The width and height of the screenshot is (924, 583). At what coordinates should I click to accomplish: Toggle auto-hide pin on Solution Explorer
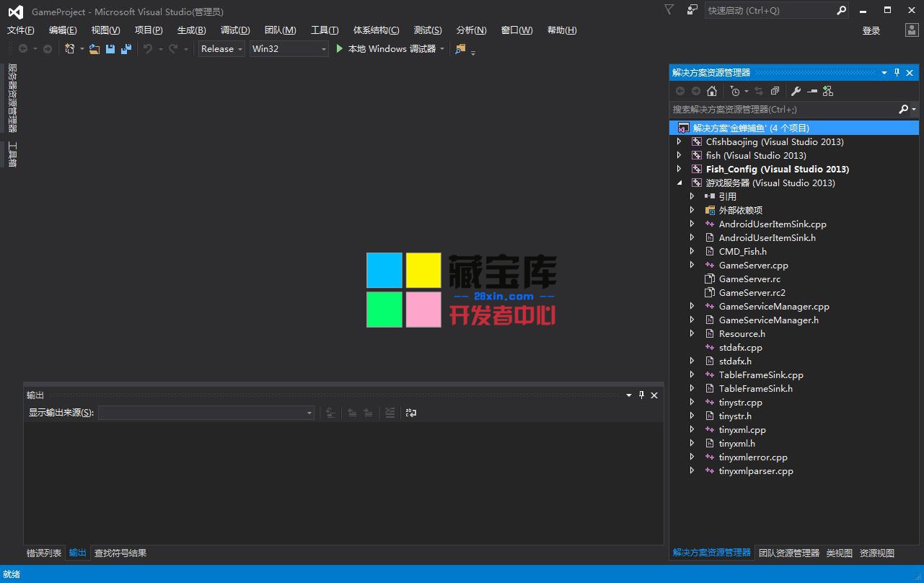897,72
